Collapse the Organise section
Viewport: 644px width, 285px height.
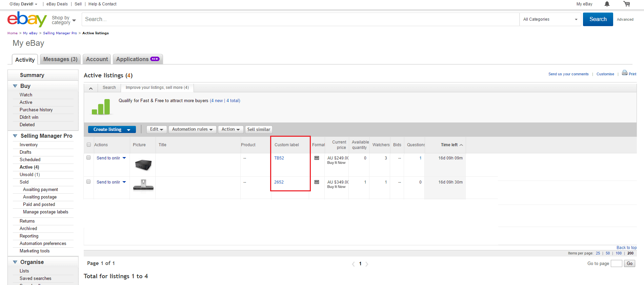click(15, 262)
